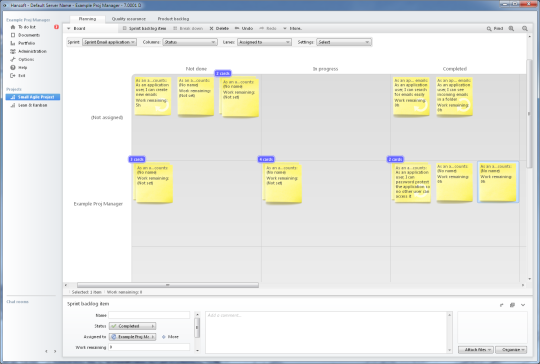Click the Not done column header
540x364 pixels.
click(196, 69)
